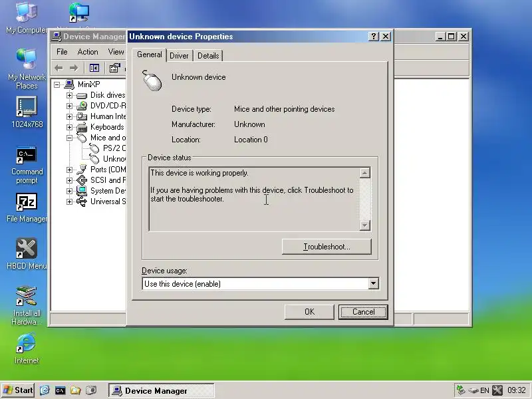532x399 pixels.
Task: Open the Device usage dropdown
Action: pyautogui.click(x=373, y=283)
